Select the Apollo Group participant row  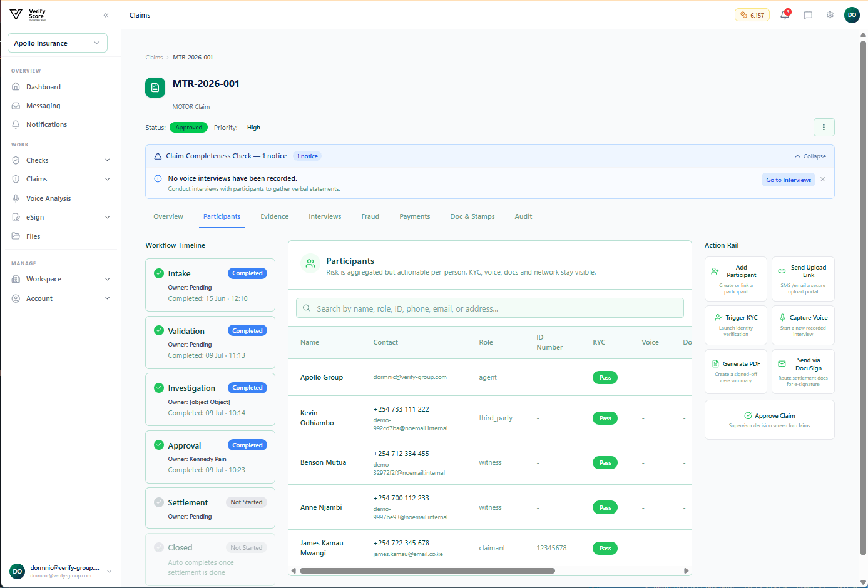489,377
